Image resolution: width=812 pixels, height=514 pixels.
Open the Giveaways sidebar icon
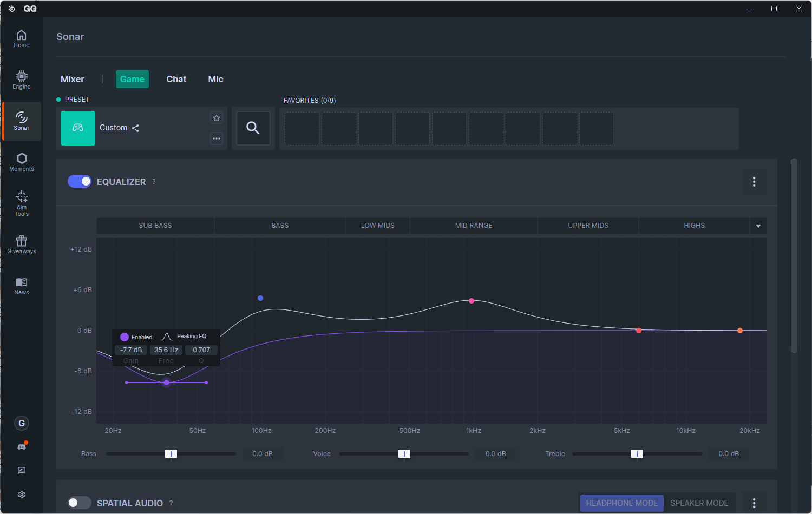[22, 245]
